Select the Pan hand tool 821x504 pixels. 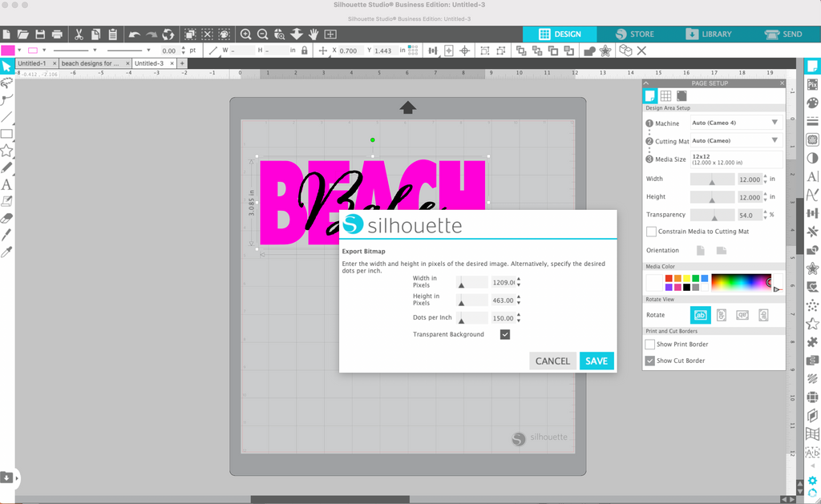click(313, 34)
